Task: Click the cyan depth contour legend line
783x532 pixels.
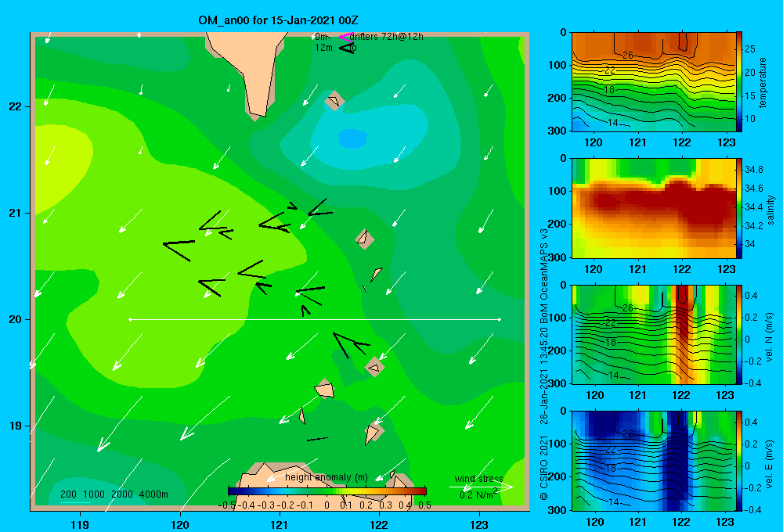Action: click(x=75, y=502)
